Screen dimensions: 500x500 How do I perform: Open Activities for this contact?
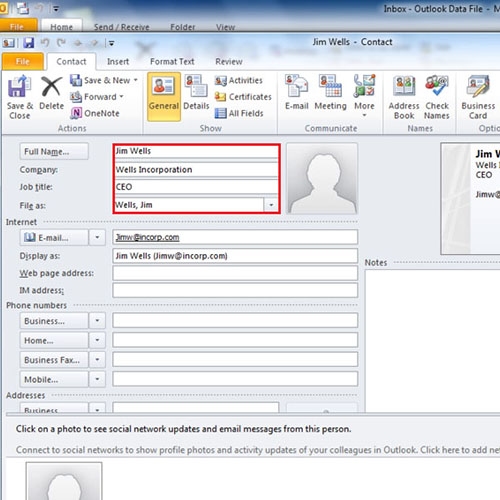(x=239, y=80)
